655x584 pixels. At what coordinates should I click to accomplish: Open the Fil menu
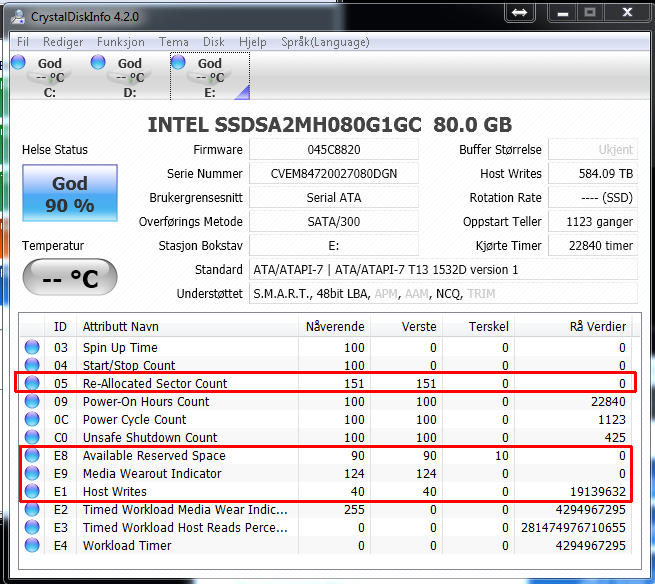coord(23,42)
